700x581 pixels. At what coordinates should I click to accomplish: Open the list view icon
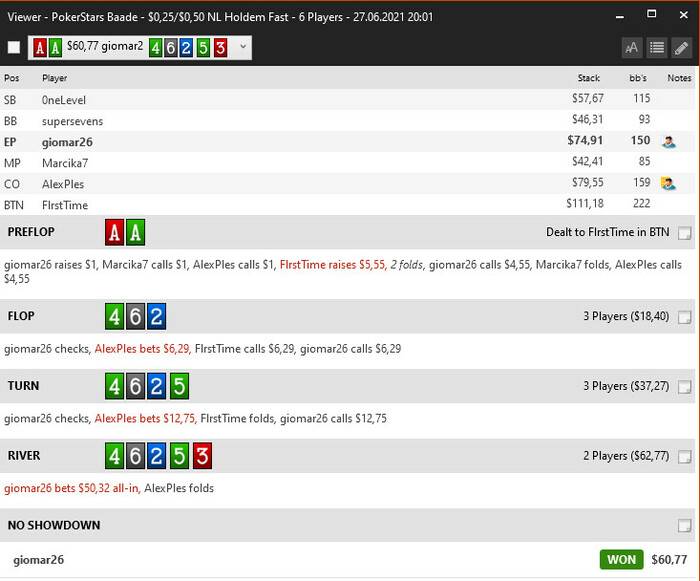tap(657, 48)
